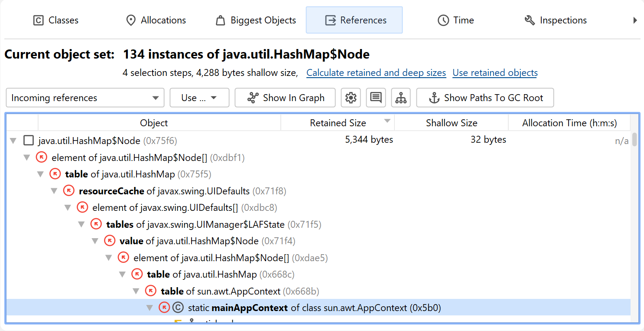The width and height of the screenshot is (644, 331).
Task: Click the vertical scrollbar thumb in tree
Action: pos(634,140)
